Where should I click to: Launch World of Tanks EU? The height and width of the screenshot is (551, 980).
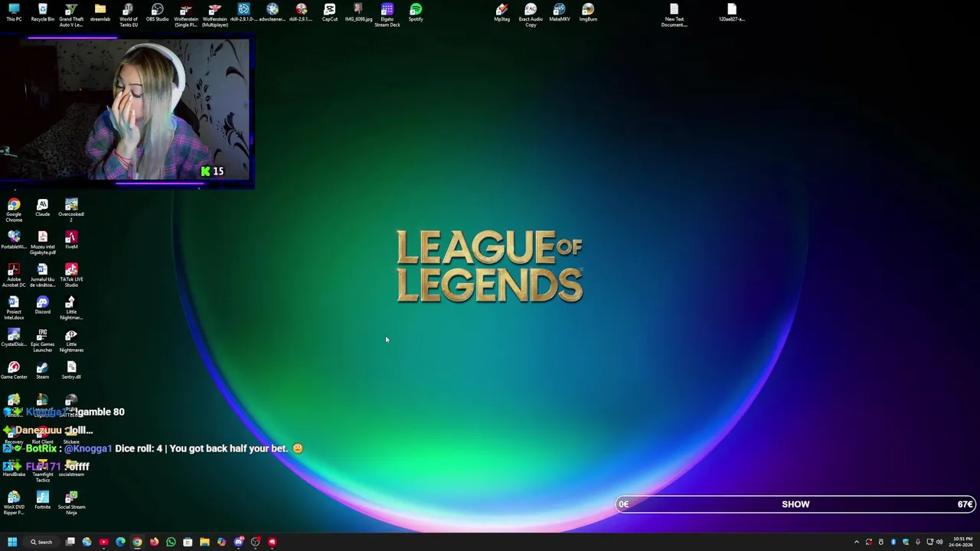[x=129, y=15]
